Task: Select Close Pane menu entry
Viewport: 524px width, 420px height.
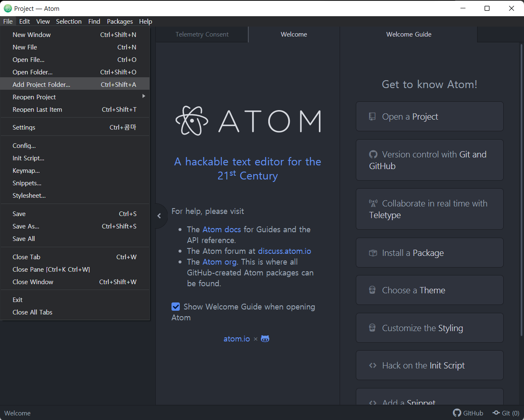Action: pyautogui.click(x=75, y=270)
